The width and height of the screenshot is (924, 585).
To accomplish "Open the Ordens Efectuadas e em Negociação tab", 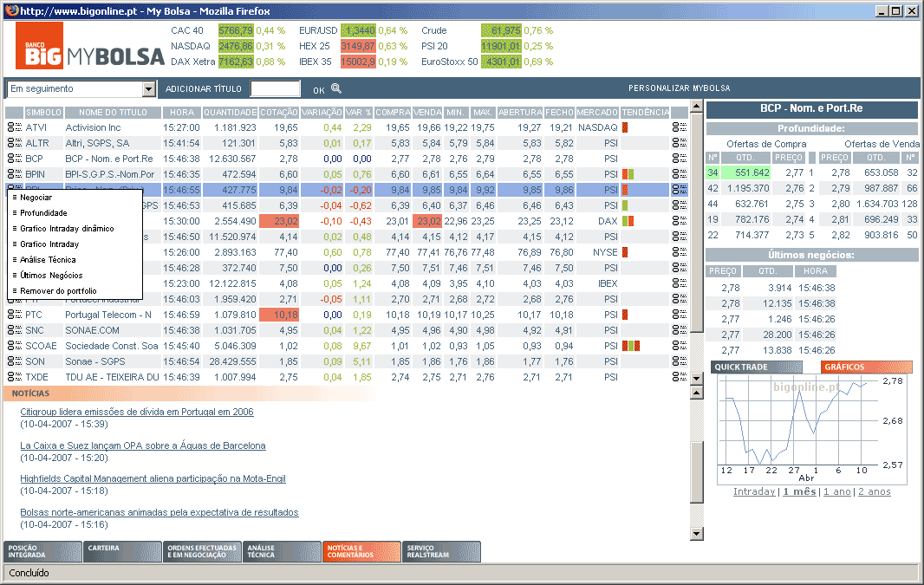I will tap(202, 551).
